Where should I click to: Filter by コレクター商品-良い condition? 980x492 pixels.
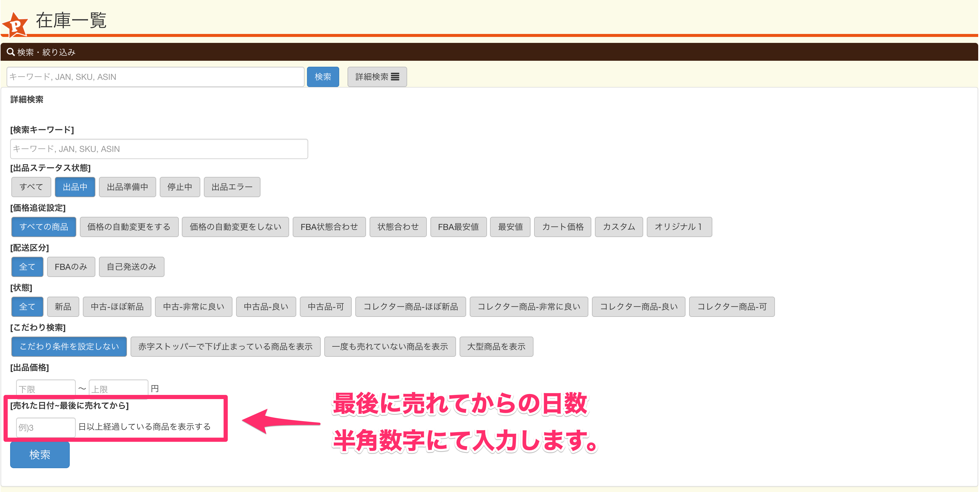639,307
